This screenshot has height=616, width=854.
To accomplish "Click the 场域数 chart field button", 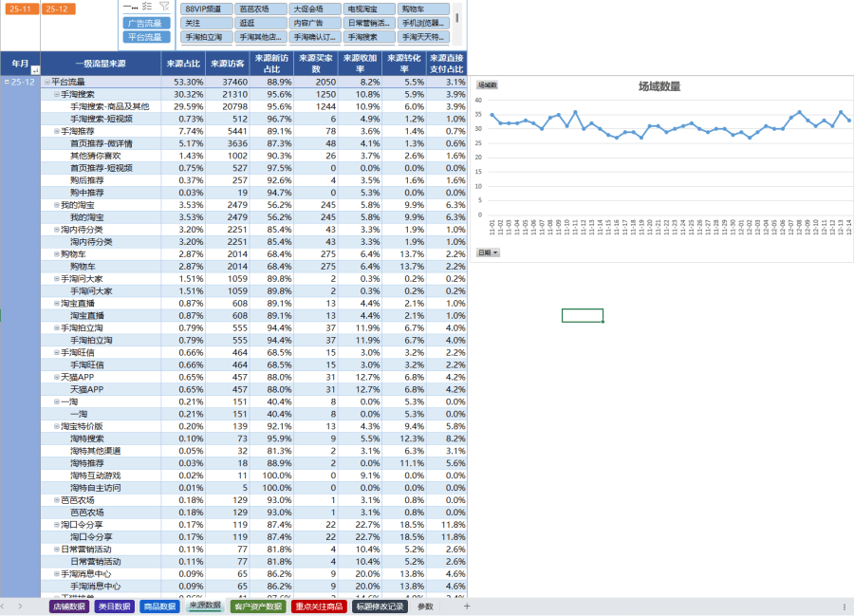I will pos(487,85).
